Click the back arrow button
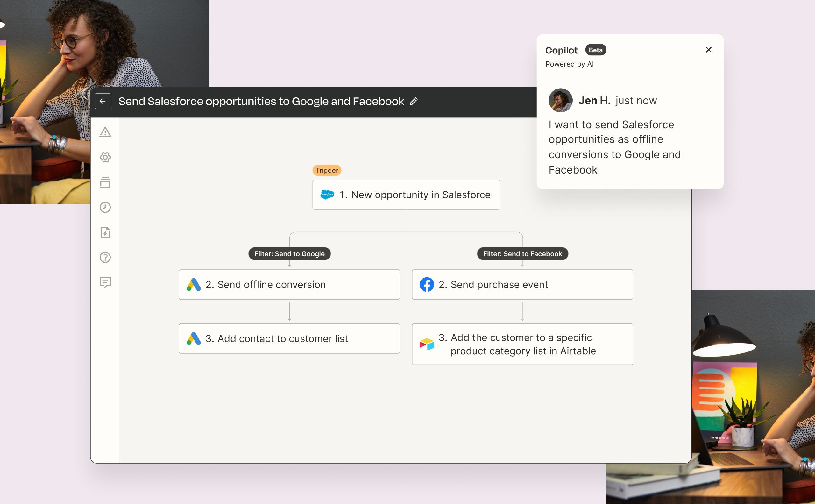815x504 pixels. (x=102, y=101)
